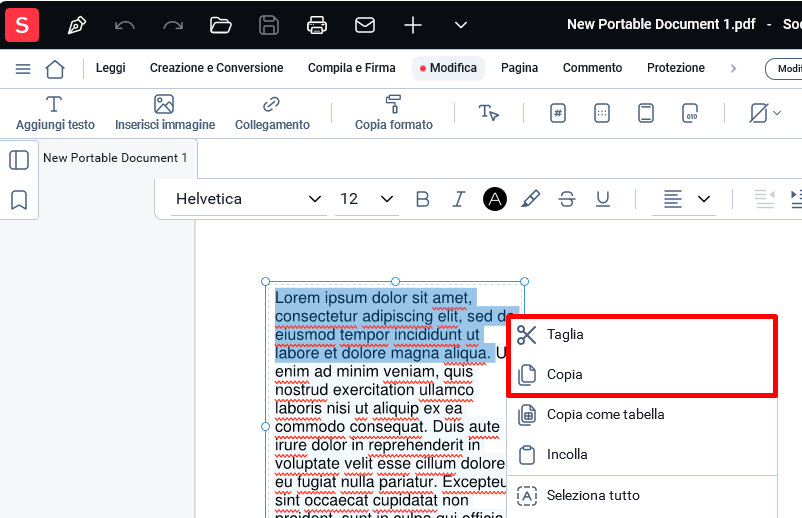Open the black text color picker
Viewport: 802px width, 518px height.
pos(495,199)
